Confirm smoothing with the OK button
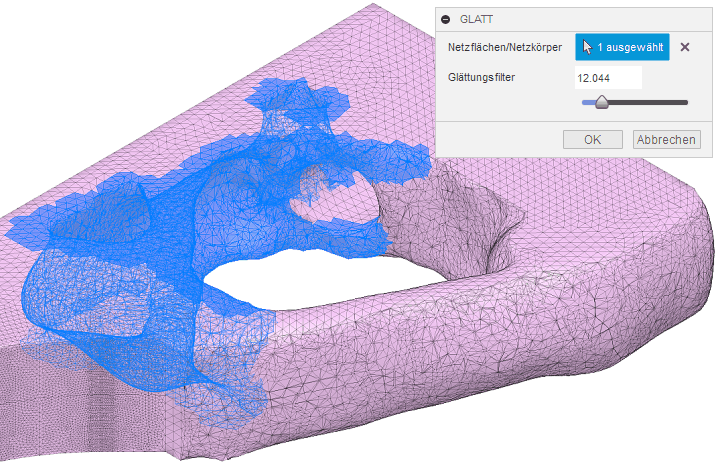Screen dimensions: 716x464 tap(592, 139)
